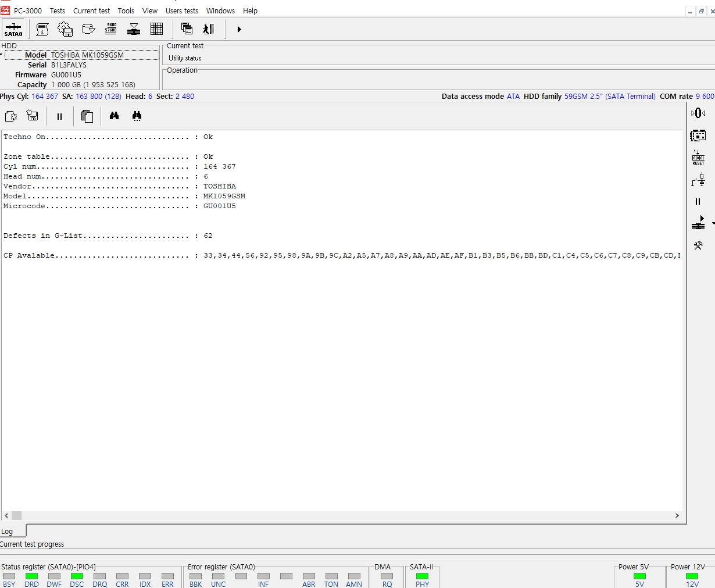Click the Phys Cyl value 164 367
Viewport: 715px width, 588px height.
point(45,97)
